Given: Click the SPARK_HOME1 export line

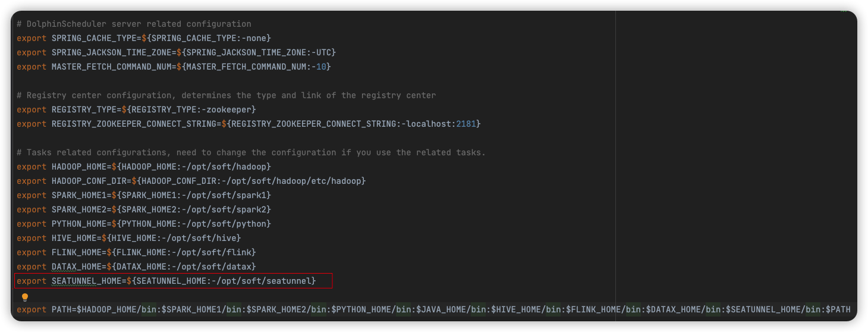Looking at the screenshot, I should tap(144, 195).
